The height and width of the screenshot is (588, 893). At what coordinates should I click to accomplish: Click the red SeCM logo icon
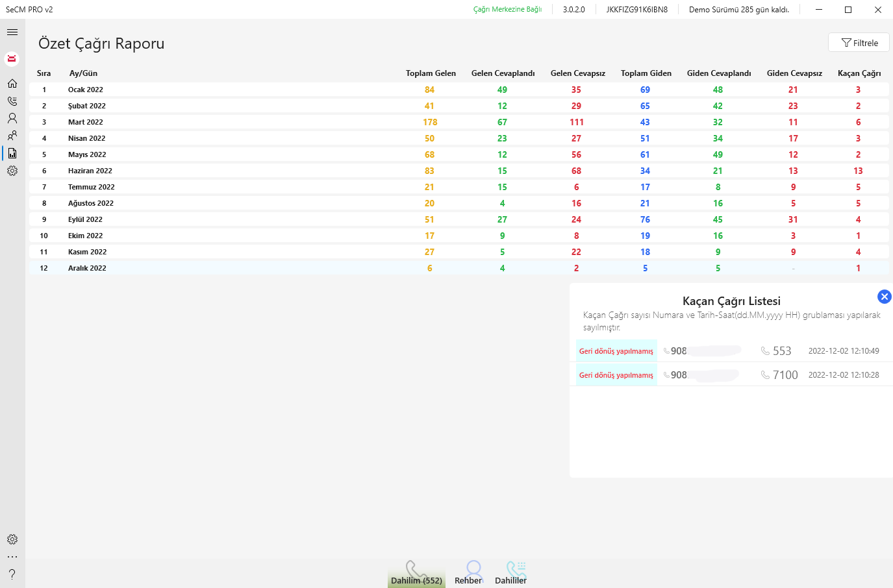(12, 59)
